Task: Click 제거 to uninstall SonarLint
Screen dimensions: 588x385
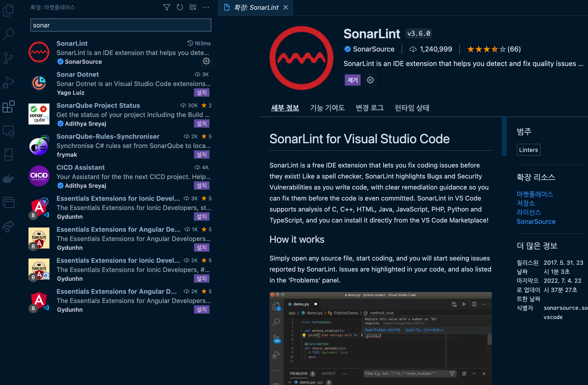Action: (x=352, y=80)
